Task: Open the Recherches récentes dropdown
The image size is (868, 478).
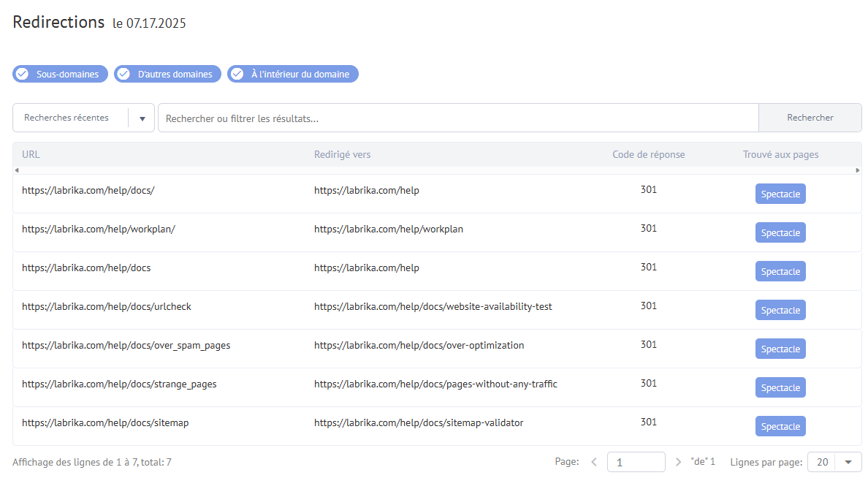Action: point(83,118)
